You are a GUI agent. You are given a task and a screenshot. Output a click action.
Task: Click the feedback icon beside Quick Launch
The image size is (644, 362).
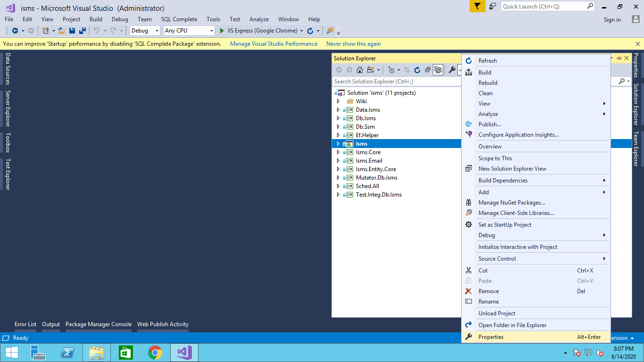[x=493, y=6]
